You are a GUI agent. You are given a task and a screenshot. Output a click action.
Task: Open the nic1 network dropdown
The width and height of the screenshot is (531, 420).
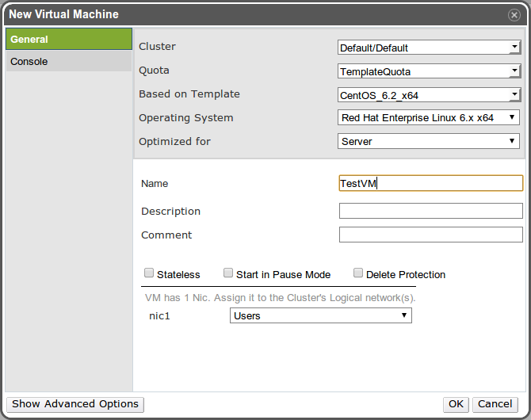tap(320, 315)
